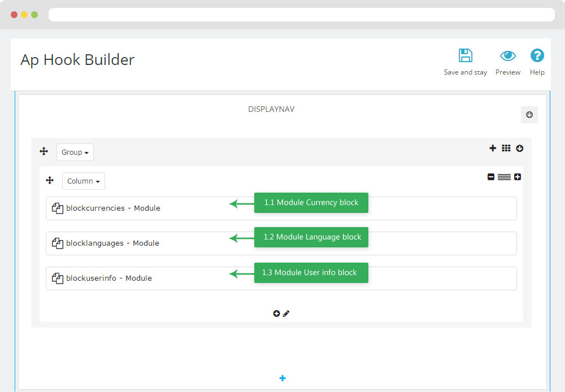Select the blockcurrencies - Module row
565x392 pixels.
pos(281,208)
